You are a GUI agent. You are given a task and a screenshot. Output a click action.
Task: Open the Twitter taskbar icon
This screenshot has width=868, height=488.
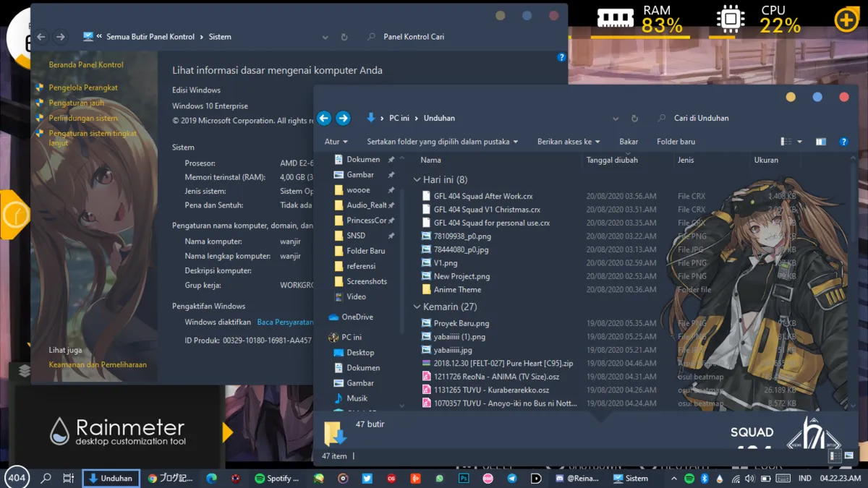(x=367, y=479)
